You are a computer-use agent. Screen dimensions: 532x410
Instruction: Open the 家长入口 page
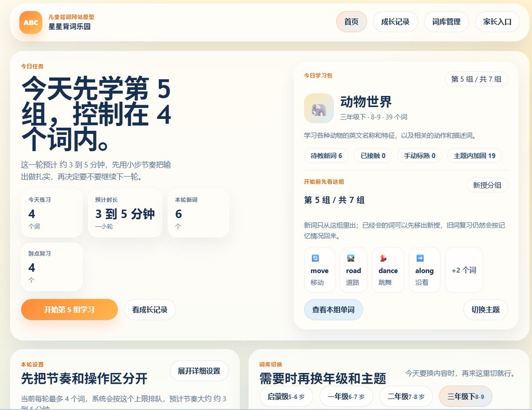(x=497, y=22)
